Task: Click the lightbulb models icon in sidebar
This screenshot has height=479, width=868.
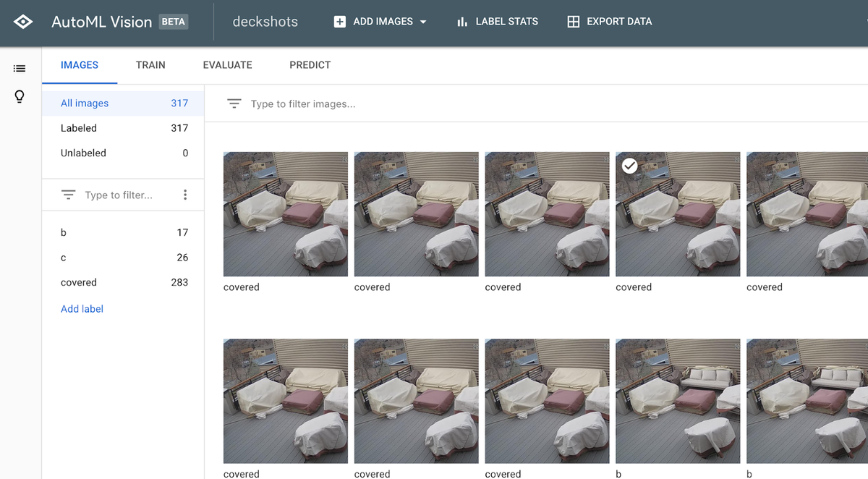Action: [20, 97]
